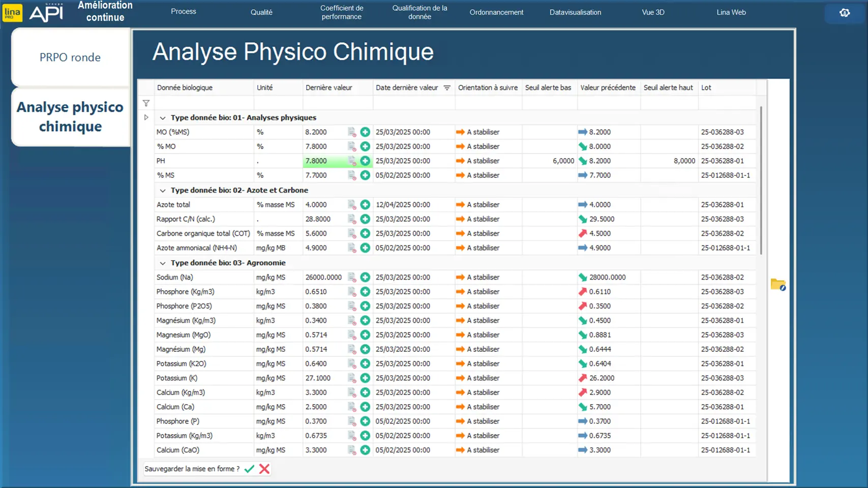Click the Lina Pro logo icon
Viewport: 868px width, 488px height.
[13, 13]
